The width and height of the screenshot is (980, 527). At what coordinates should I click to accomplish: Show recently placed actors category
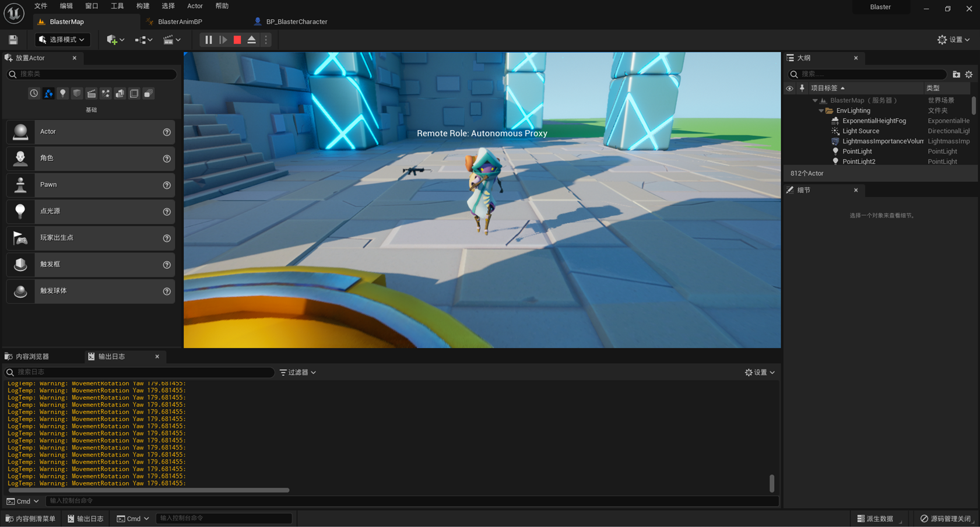tap(34, 93)
